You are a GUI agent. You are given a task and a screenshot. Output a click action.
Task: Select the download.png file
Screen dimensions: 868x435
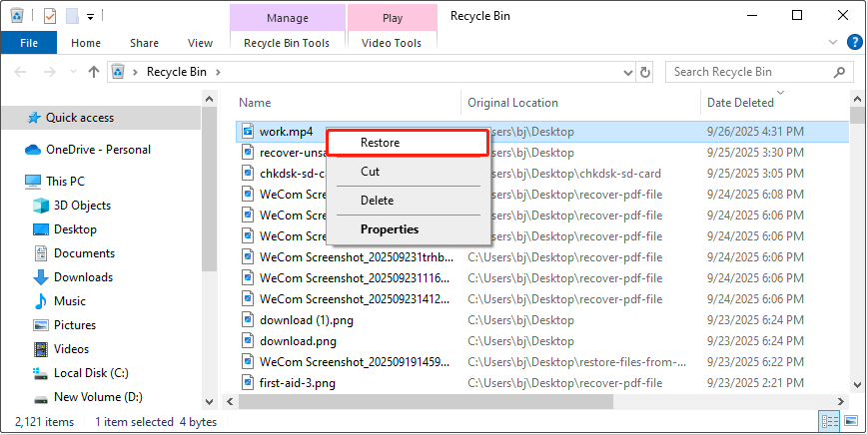pyautogui.click(x=298, y=341)
